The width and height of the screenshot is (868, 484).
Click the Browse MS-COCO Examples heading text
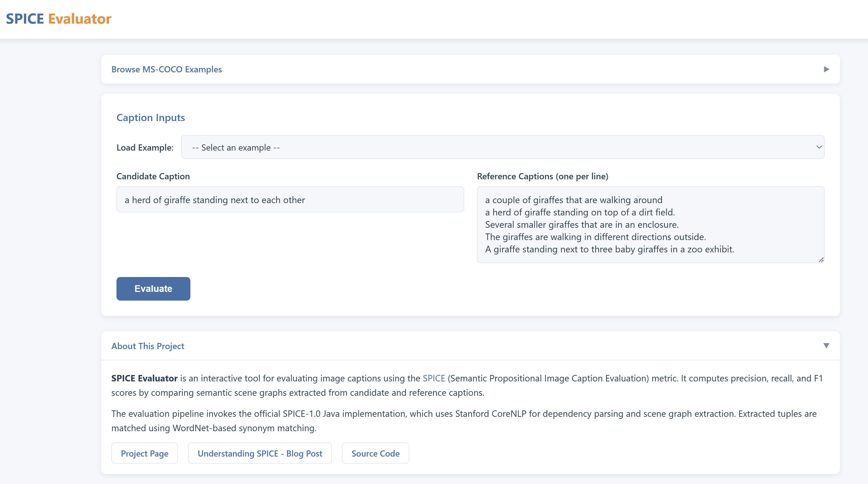tap(167, 69)
